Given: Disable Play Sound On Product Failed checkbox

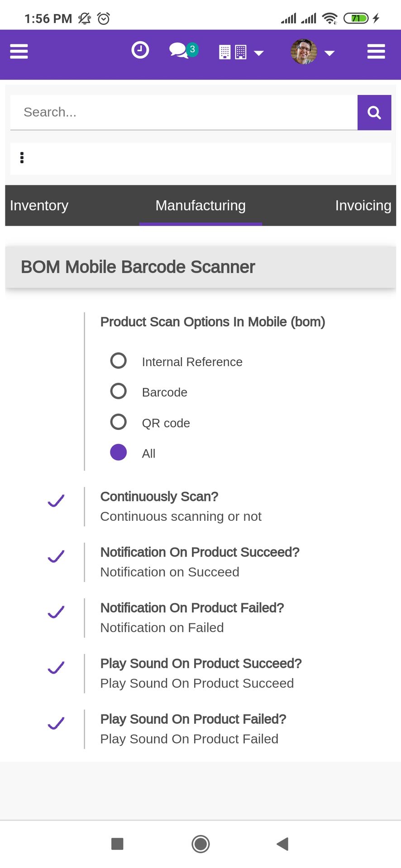Looking at the screenshot, I should coord(56,723).
